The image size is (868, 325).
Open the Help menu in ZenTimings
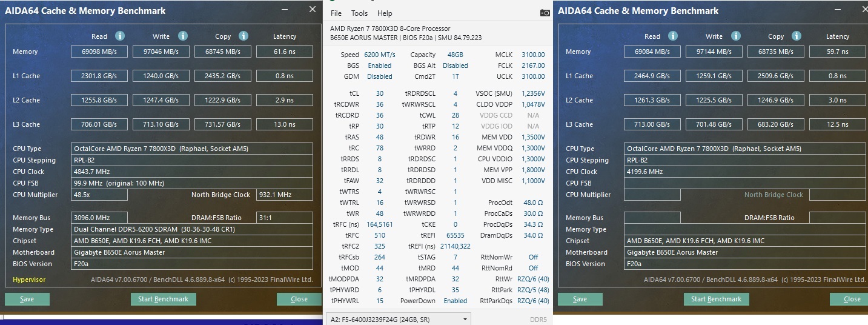click(385, 13)
